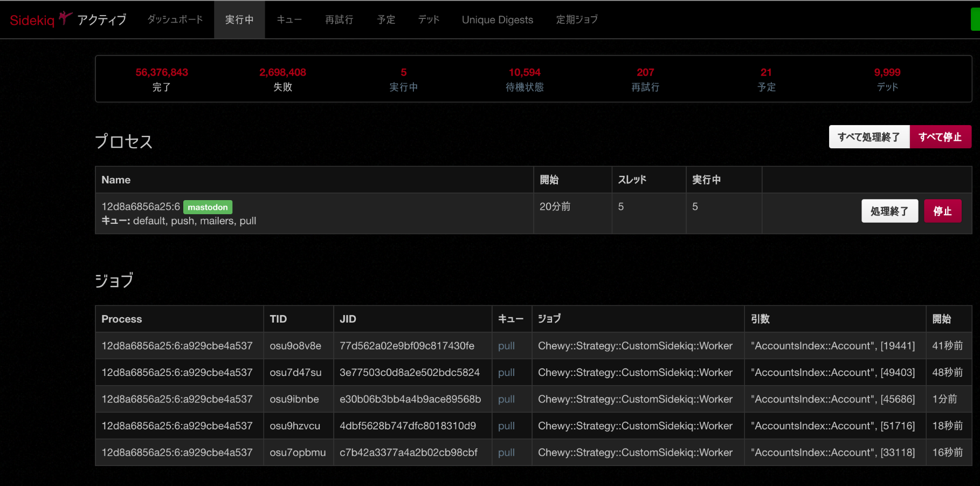
Task: Click the 失敗 count 2,698,408
Action: (x=282, y=72)
